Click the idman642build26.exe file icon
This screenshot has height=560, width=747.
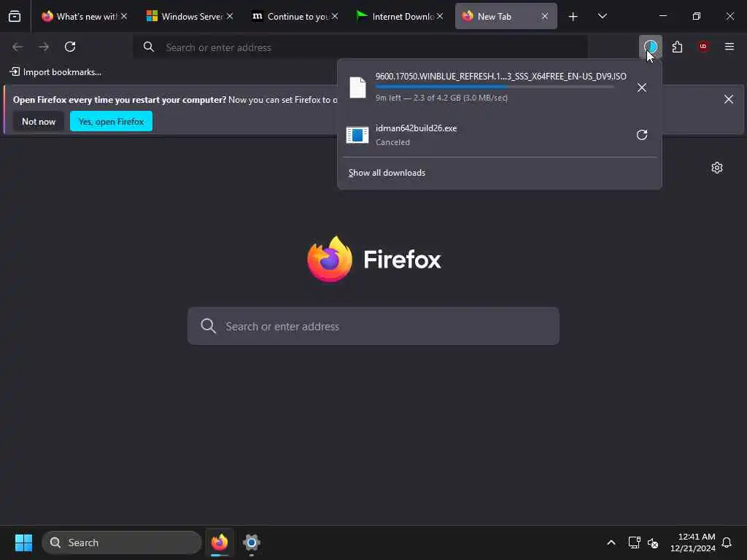[x=357, y=135]
